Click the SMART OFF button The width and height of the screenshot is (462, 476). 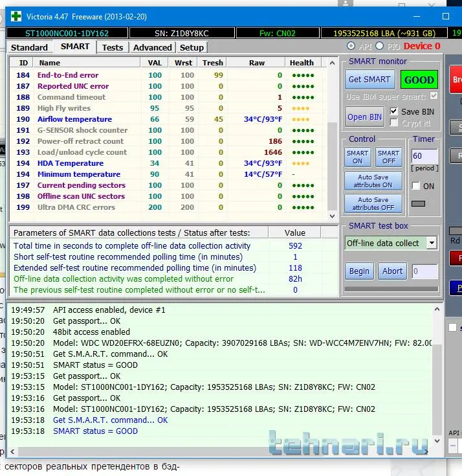tap(389, 157)
